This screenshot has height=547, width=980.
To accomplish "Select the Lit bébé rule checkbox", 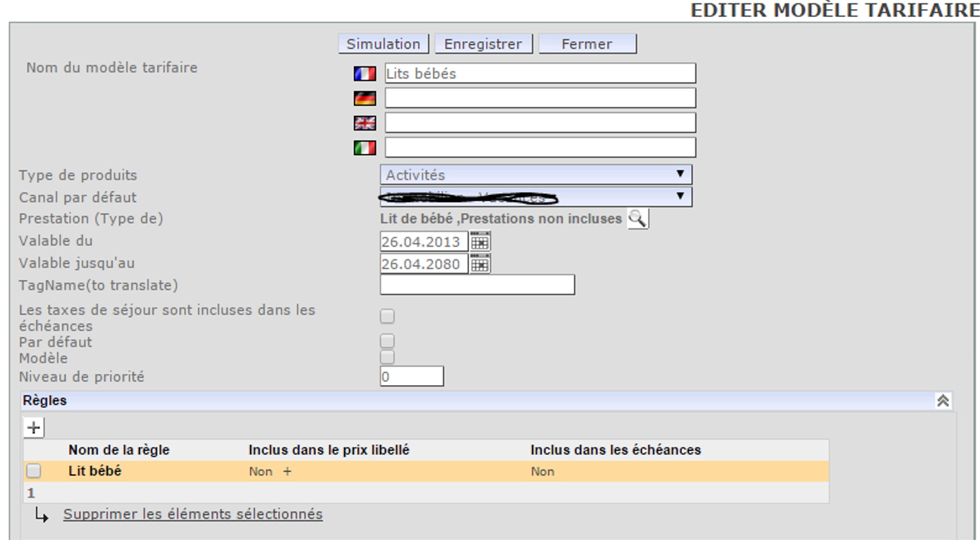I will pyautogui.click(x=34, y=471).
